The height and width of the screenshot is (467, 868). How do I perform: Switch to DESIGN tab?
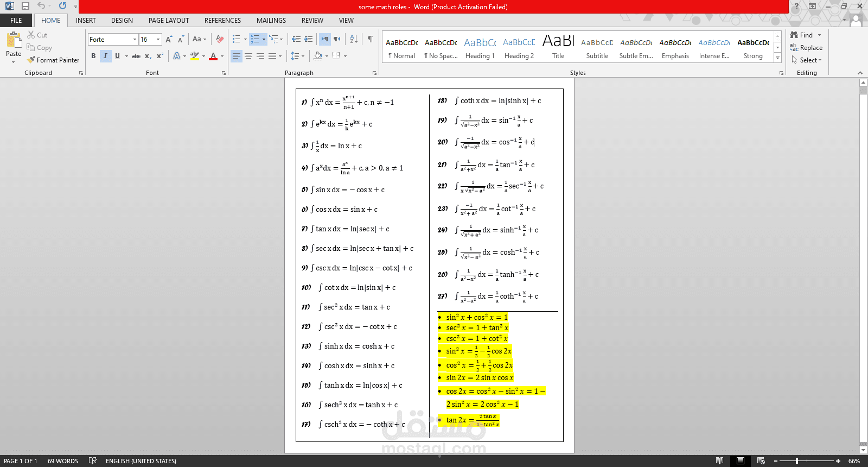(122, 21)
